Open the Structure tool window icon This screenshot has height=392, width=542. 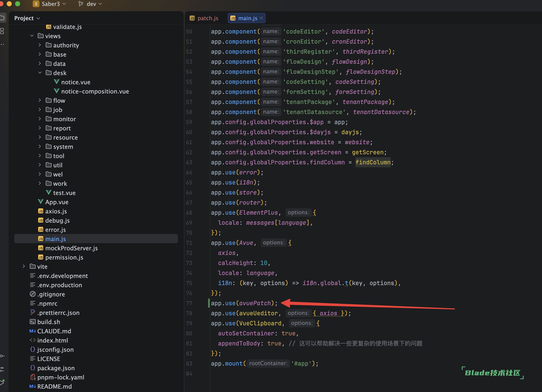pyautogui.click(x=2, y=31)
